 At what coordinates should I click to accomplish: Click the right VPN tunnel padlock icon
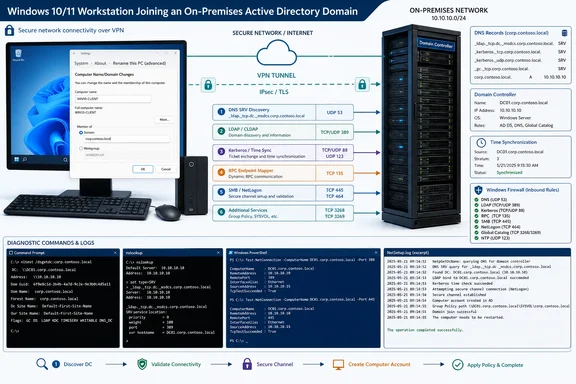coord(362,85)
